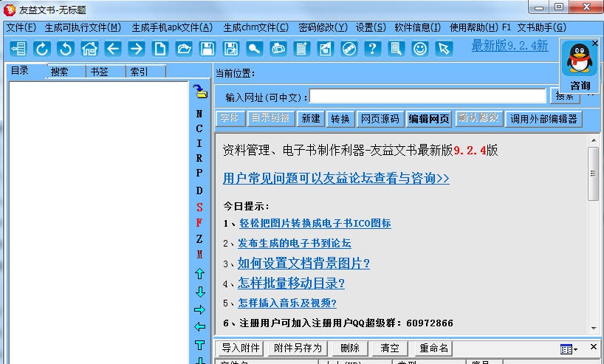Click the Save As floppy-with-arrow icon
The height and width of the screenshot is (364, 604).
231,49
